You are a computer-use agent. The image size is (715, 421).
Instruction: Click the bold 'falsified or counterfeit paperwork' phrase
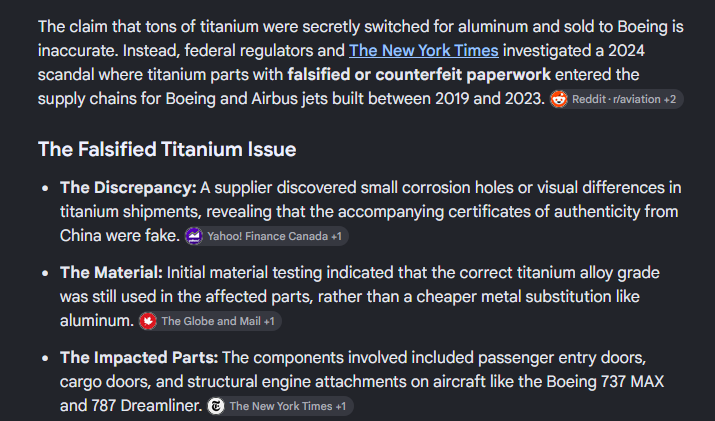[419, 75]
